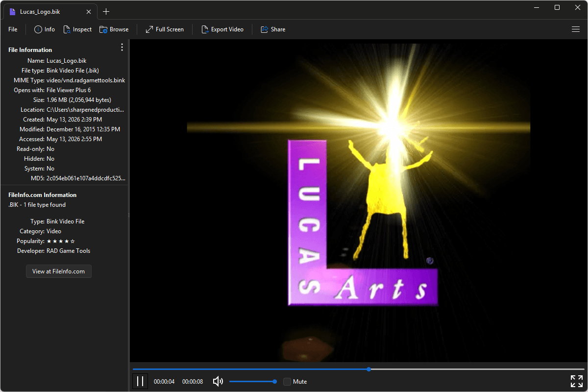The width and height of the screenshot is (588, 392).
Task: Click the Name value Lucas_Logo.bik
Action: click(x=67, y=61)
